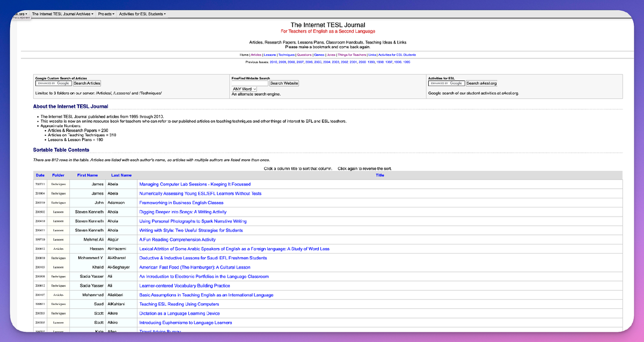Open Managing Computer Lab Sessions article

point(195,184)
